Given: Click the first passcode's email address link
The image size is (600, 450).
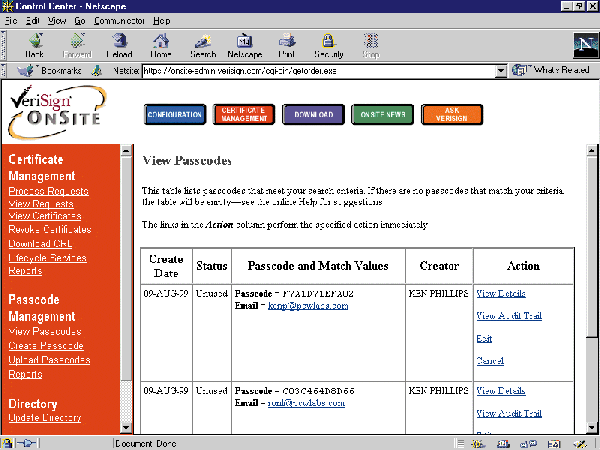Looking at the screenshot, I should pyautogui.click(x=308, y=306).
